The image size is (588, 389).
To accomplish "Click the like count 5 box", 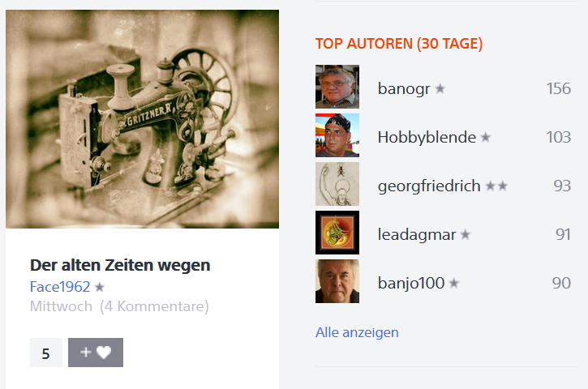I will pyautogui.click(x=46, y=353).
